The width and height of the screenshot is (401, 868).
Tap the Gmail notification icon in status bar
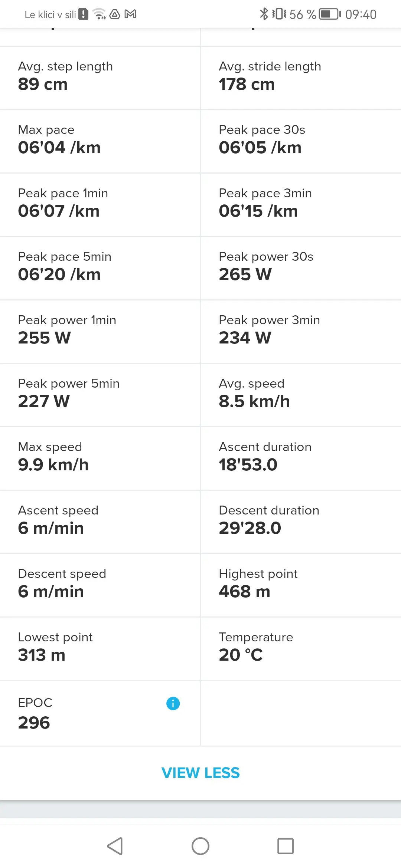130,14
